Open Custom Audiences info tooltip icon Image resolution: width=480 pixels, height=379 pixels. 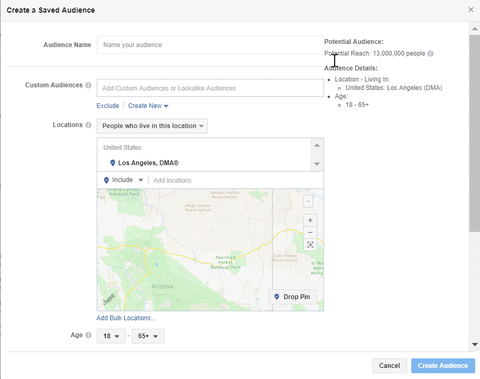point(88,85)
